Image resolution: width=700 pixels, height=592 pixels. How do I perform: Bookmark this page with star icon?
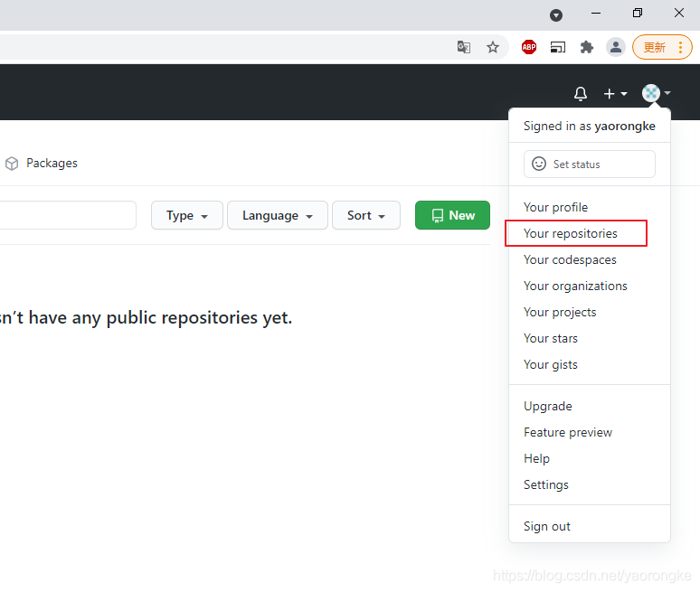coord(493,47)
